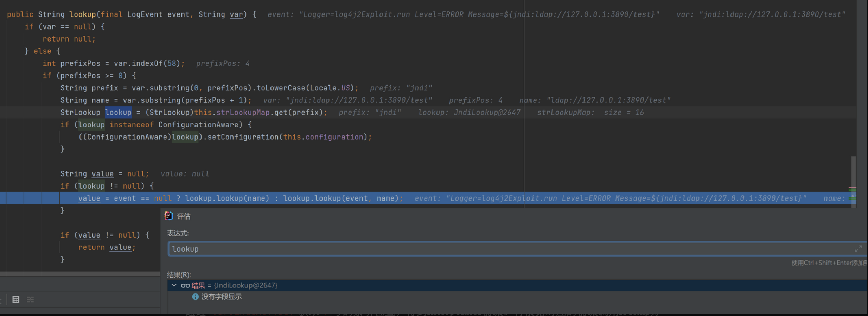
Task: Click the 没有字段显示 message row
Action: (221, 297)
